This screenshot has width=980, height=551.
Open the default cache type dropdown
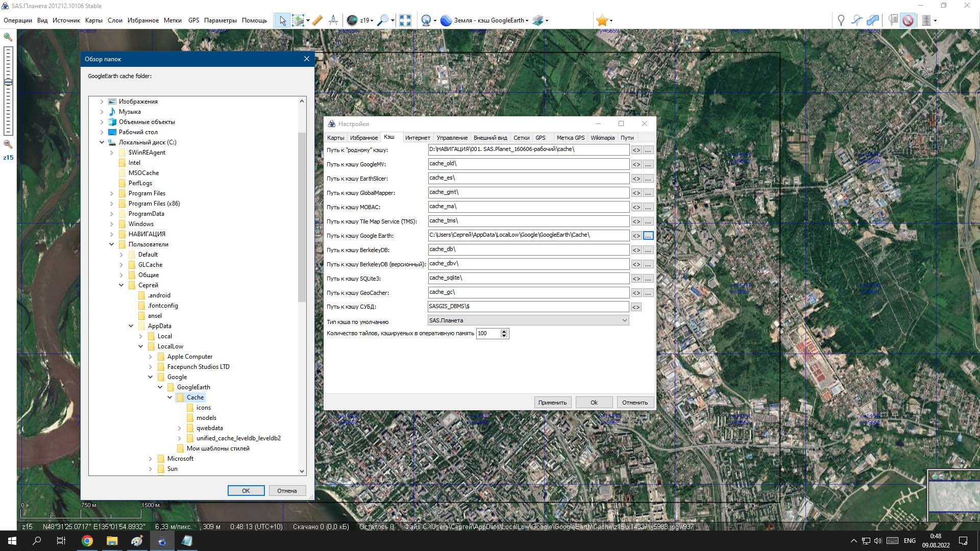pyautogui.click(x=528, y=320)
